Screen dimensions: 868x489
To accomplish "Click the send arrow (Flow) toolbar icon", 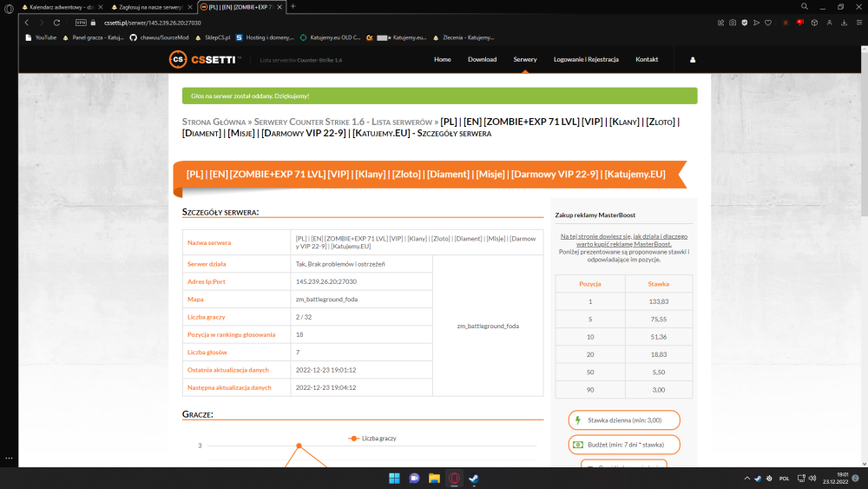I will pos(756,23).
